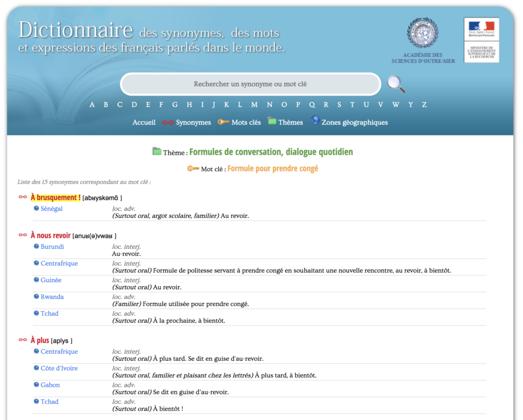Select letter M in the alphabet index

pos(254,105)
